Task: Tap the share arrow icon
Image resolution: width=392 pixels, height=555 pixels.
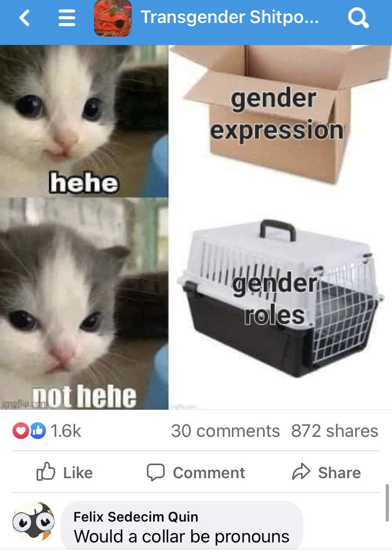Action: click(301, 471)
